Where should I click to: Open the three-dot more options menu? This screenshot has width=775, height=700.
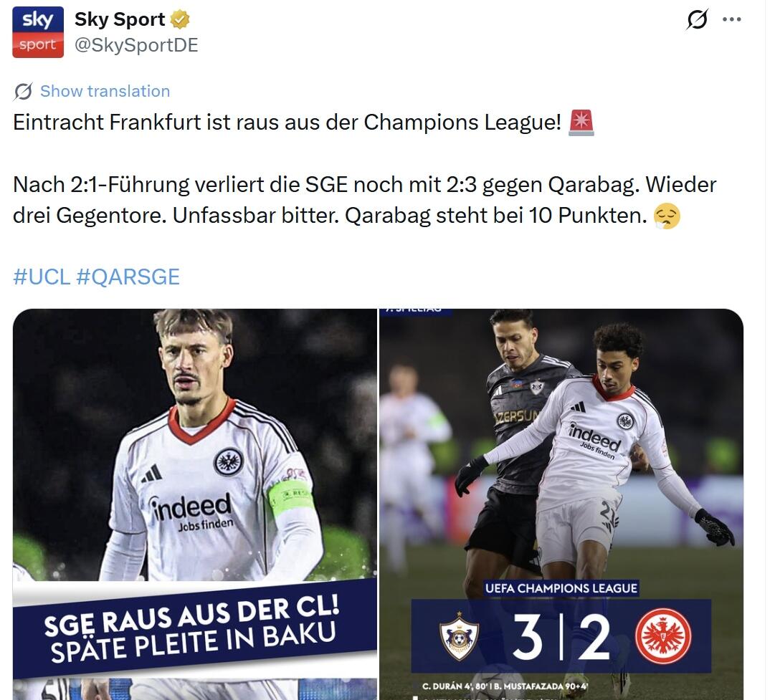coord(731,19)
